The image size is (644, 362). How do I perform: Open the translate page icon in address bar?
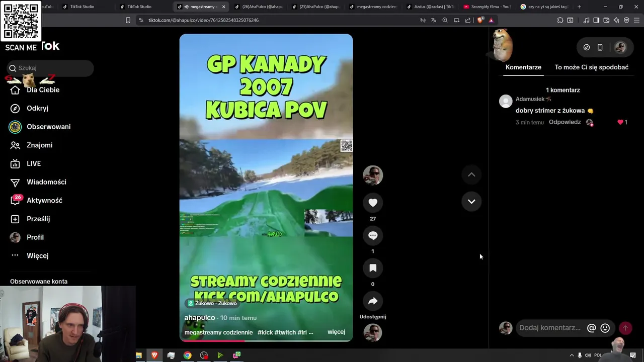(434, 20)
